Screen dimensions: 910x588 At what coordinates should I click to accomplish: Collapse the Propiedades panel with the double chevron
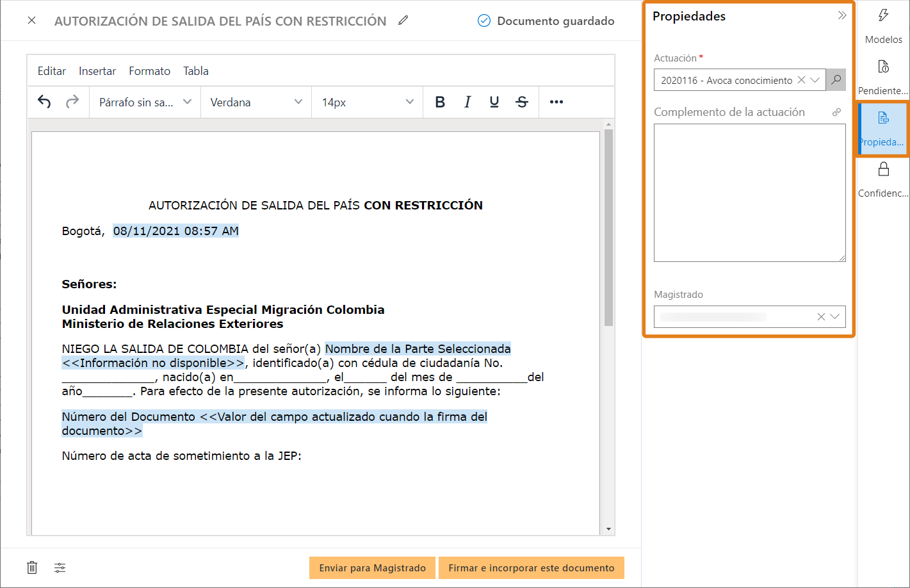842,15
